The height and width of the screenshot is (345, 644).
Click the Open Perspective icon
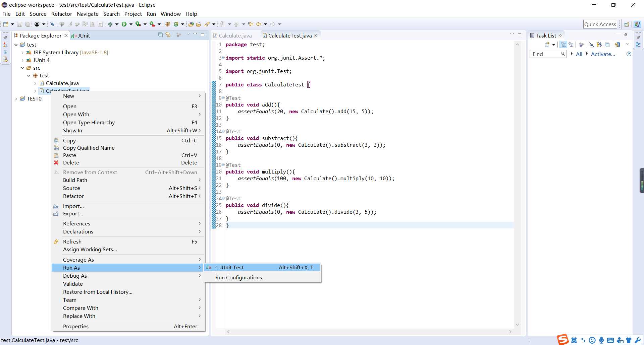627,24
